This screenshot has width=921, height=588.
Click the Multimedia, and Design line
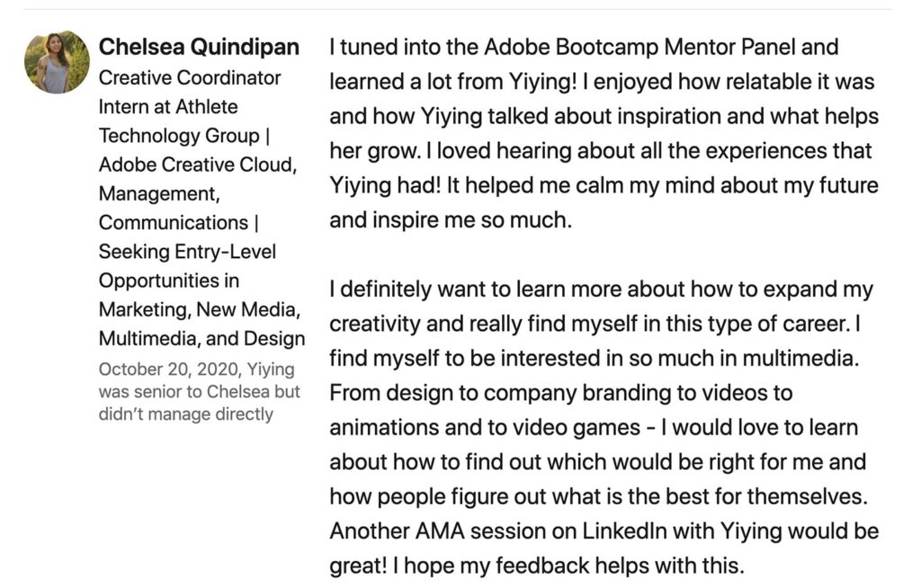(x=202, y=338)
